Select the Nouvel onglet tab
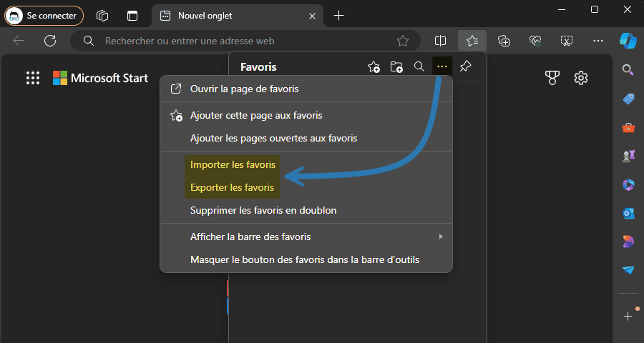The height and width of the screenshot is (343, 644). (238, 16)
